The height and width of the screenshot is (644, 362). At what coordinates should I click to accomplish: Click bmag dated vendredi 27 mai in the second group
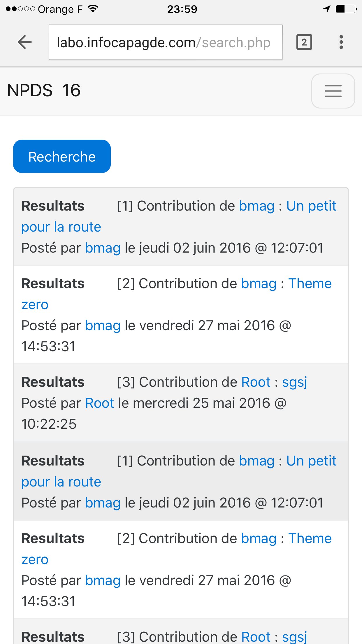pos(103,581)
